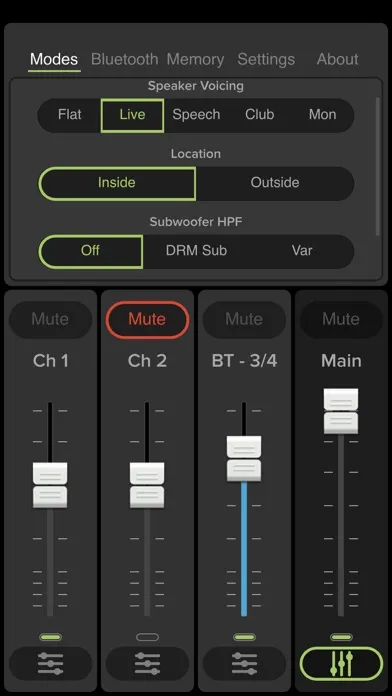392x696 pixels.
Task: Unmute channel Ch 2
Action: [x=147, y=319]
